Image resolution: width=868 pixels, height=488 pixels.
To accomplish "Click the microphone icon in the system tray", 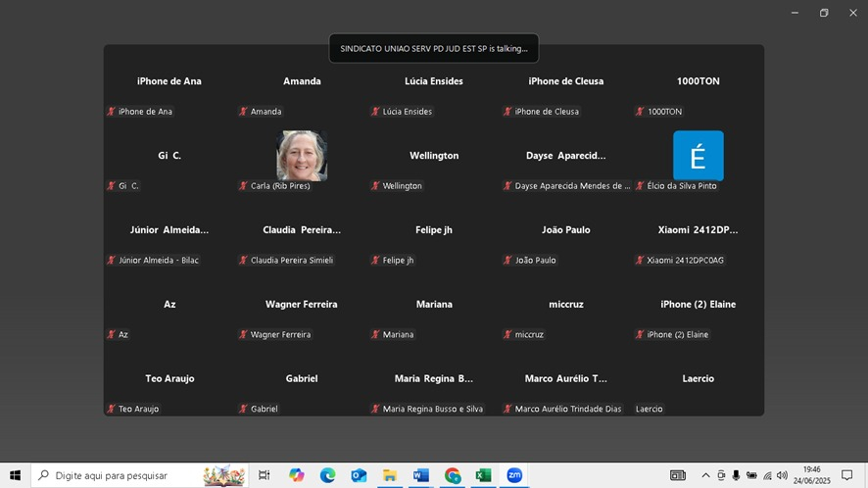I will click(x=736, y=475).
